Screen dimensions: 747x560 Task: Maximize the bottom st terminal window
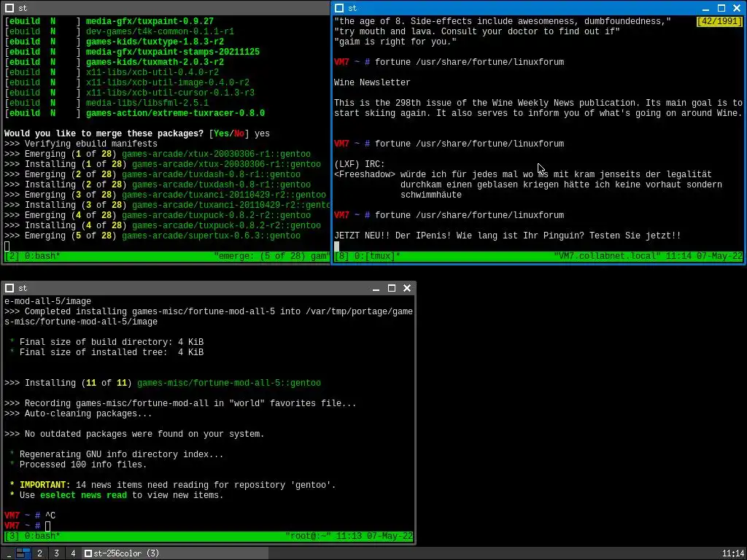click(x=392, y=288)
